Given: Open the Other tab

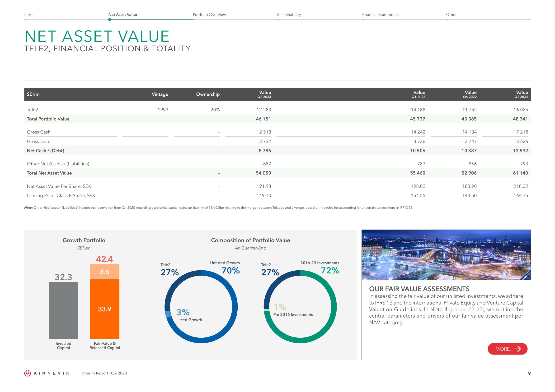Looking at the screenshot, I should tap(451, 14).
